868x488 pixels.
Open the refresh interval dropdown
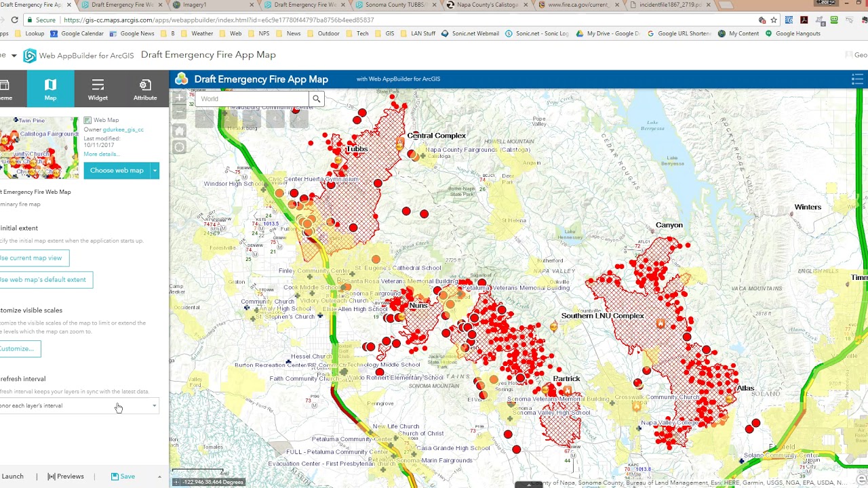pos(78,406)
